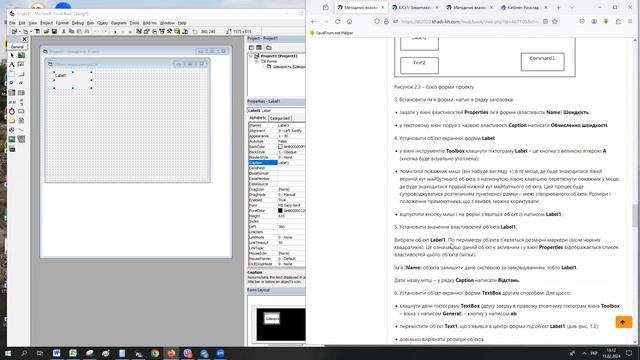Select the Font property row

pos(276,205)
